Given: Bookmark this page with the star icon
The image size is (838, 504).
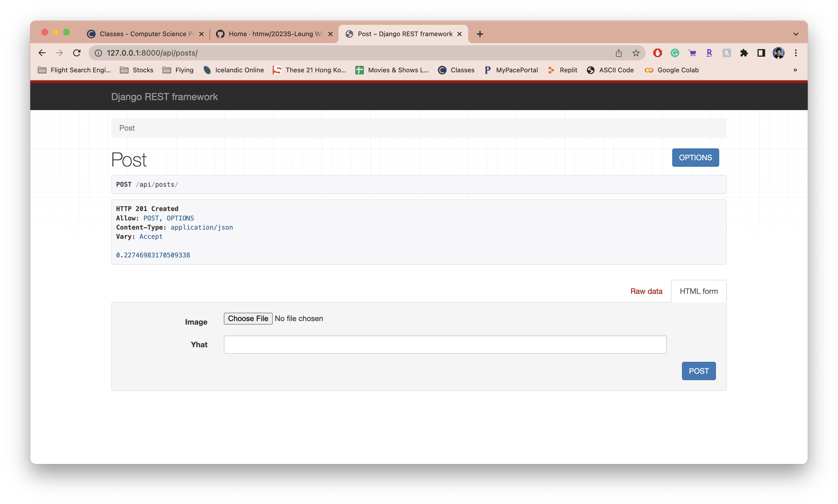Looking at the screenshot, I should coord(636,53).
